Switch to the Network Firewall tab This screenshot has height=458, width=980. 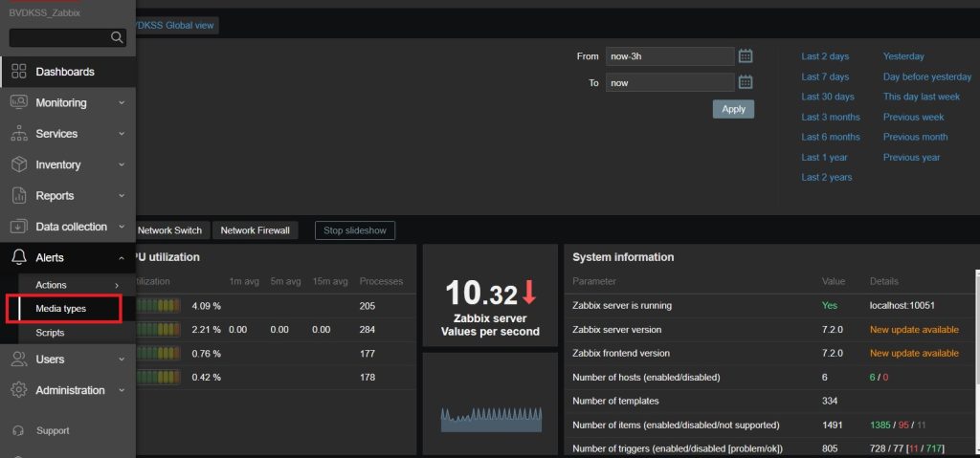point(255,230)
